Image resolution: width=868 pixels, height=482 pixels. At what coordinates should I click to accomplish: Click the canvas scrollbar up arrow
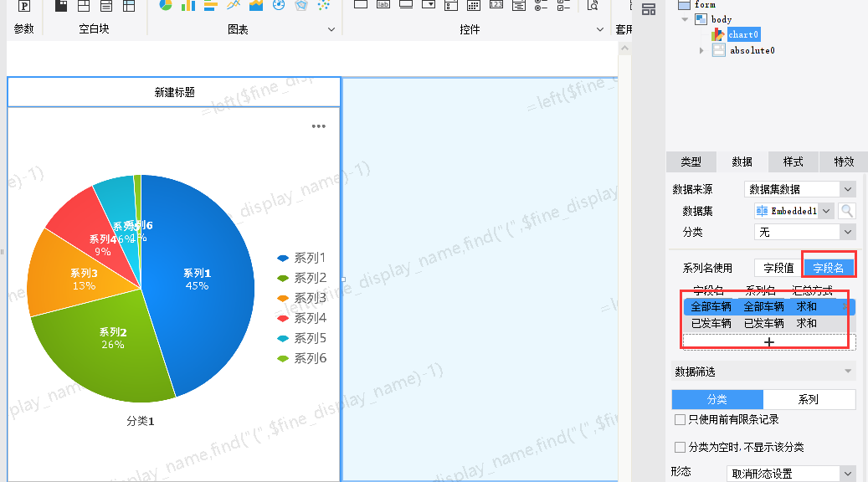pos(624,49)
